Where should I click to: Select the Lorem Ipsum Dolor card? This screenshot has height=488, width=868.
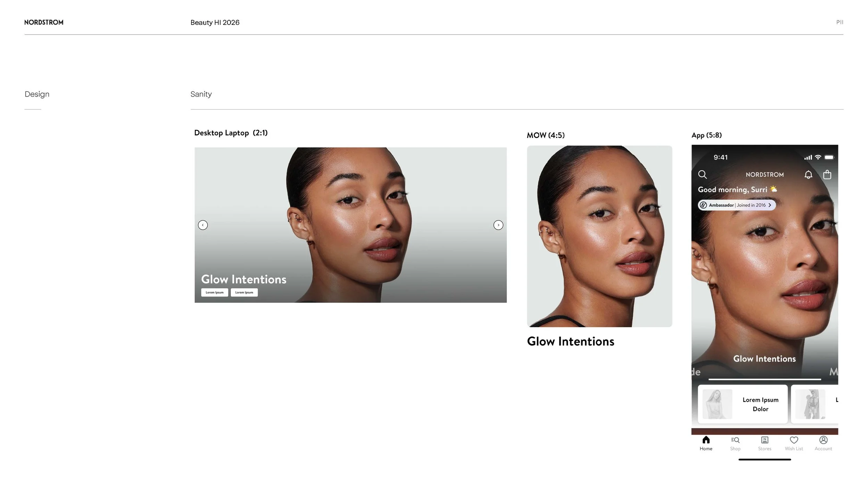tap(743, 404)
